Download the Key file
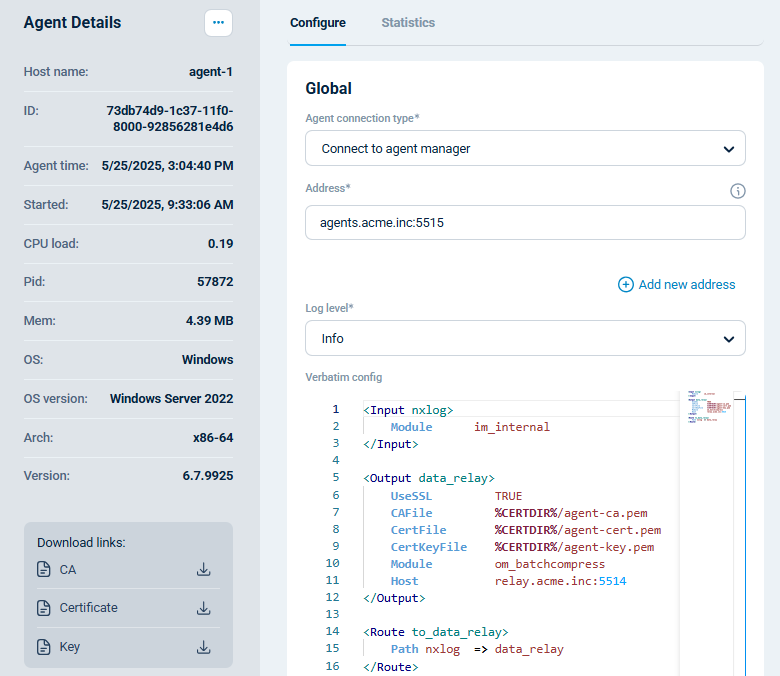Screen dimensions: 780x676 click(203, 647)
